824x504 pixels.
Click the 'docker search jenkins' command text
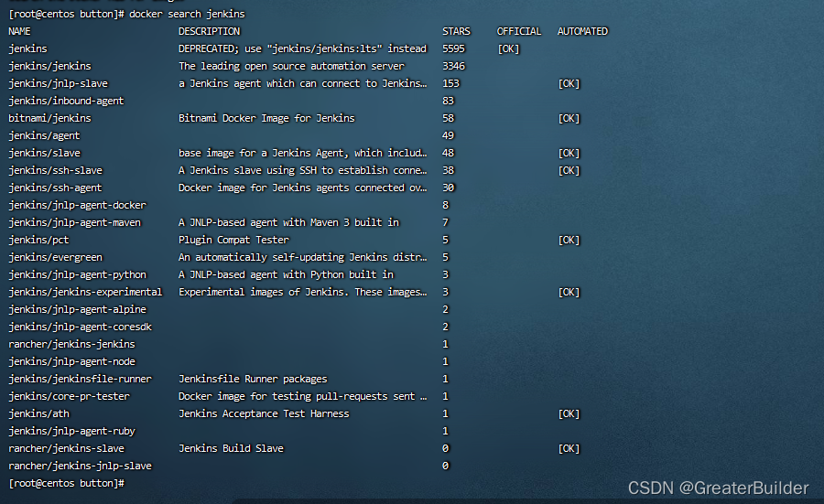pos(187,14)
